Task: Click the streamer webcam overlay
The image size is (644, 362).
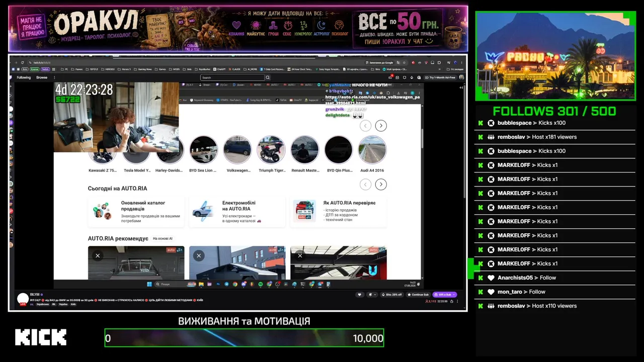Action: coord(116,118)
